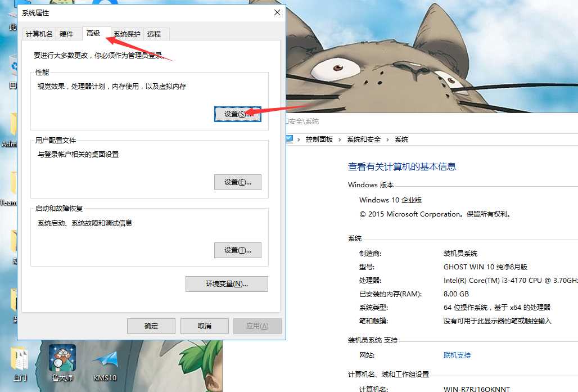This screenshot has height=392, width=578.
Task: Open the 联机支持 link
Action: (457, 355)
